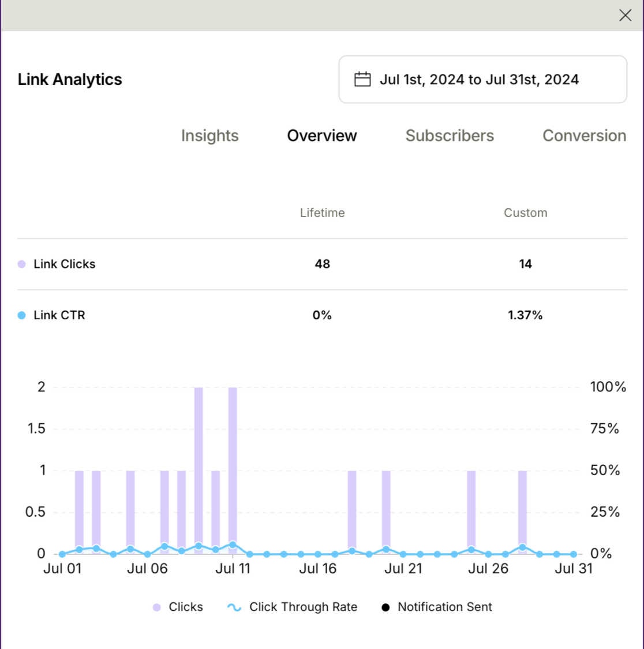Click the tall Clicks bar on Jul 09
This screenshot has width=644, height=649.
pos(199,468)
